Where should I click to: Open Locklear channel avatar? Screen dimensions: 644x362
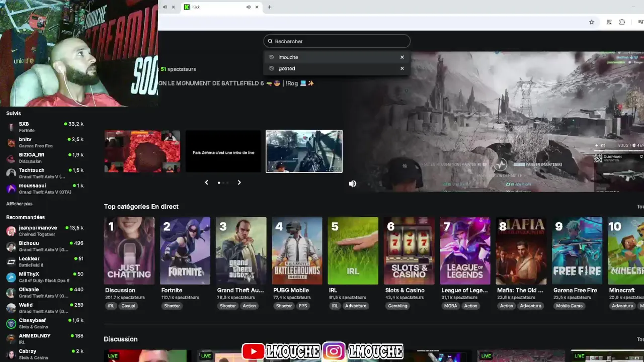point(11,261)
